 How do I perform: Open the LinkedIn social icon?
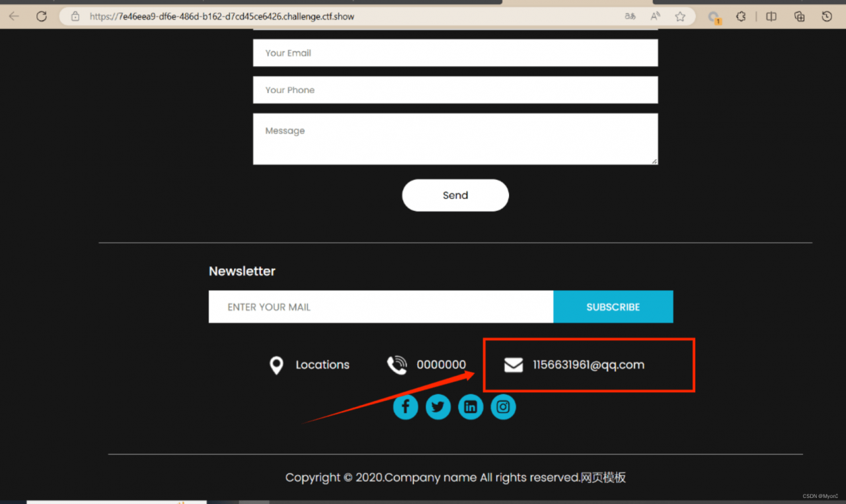[471, 407]
